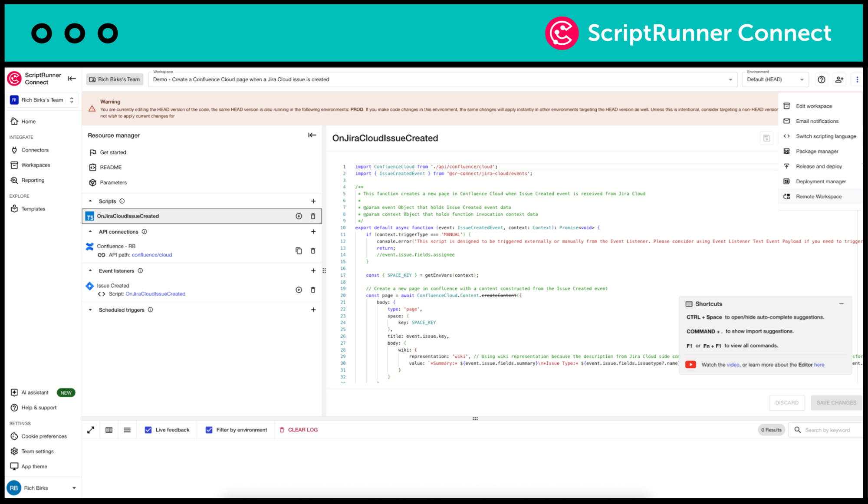868x504 pixels.
Task: Open Rich Birks user account menu
Action: click(x=42, y=488)
